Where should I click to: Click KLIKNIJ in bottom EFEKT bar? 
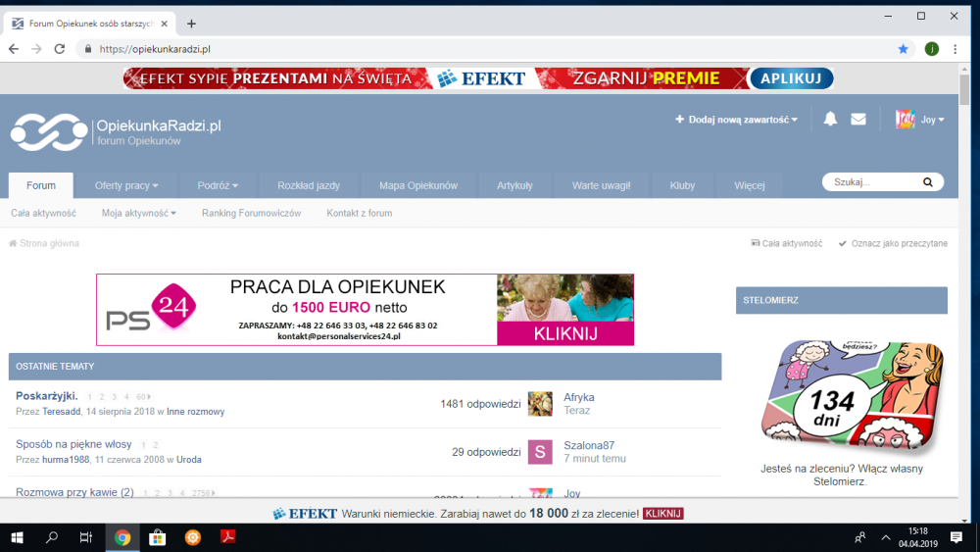click(663, 513)
